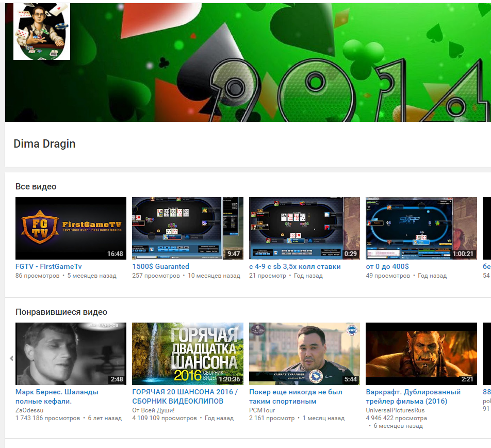
Task: Open the Марк Бернес video thumbnail
Action: (x=71, y=354)
